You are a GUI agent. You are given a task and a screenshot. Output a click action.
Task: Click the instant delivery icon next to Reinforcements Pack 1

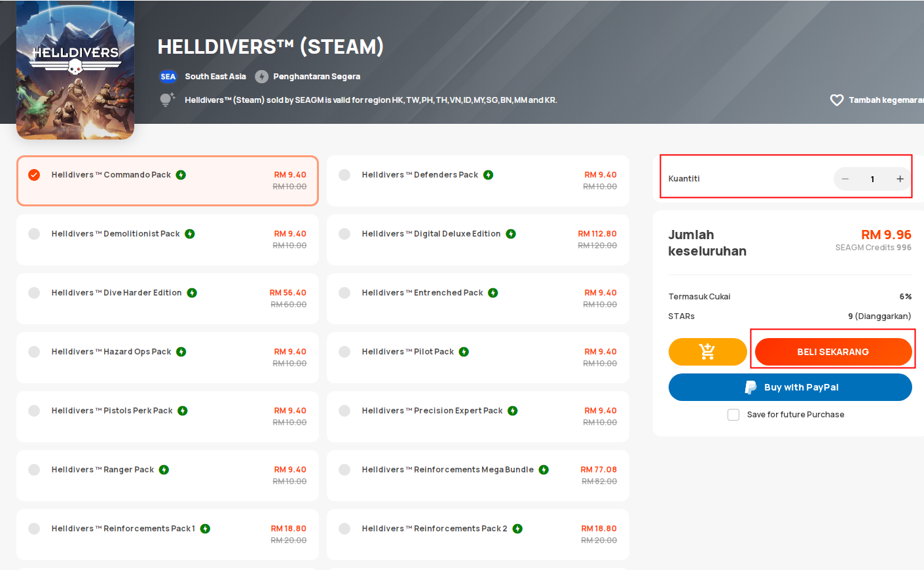[x=206, y=529]
